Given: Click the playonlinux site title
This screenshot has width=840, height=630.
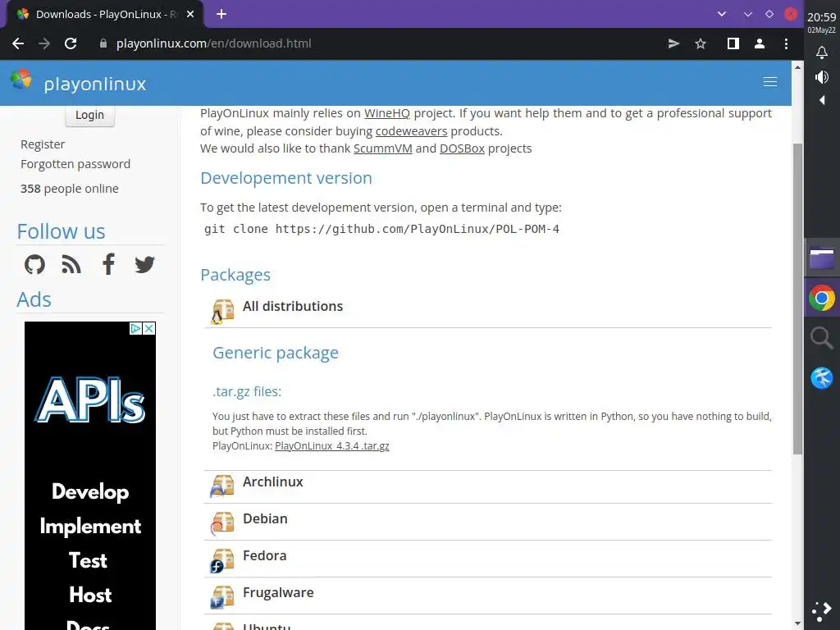Looking at the screenshot, I should point(95,84).
